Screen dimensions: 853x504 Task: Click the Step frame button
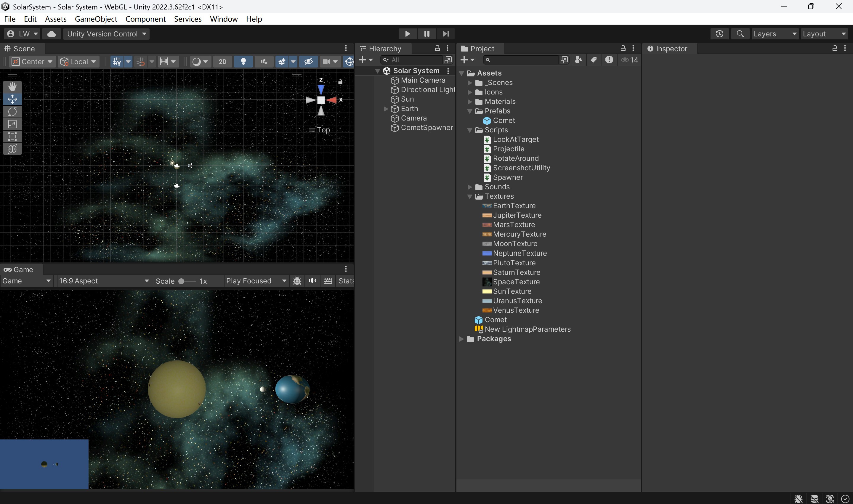445,34
